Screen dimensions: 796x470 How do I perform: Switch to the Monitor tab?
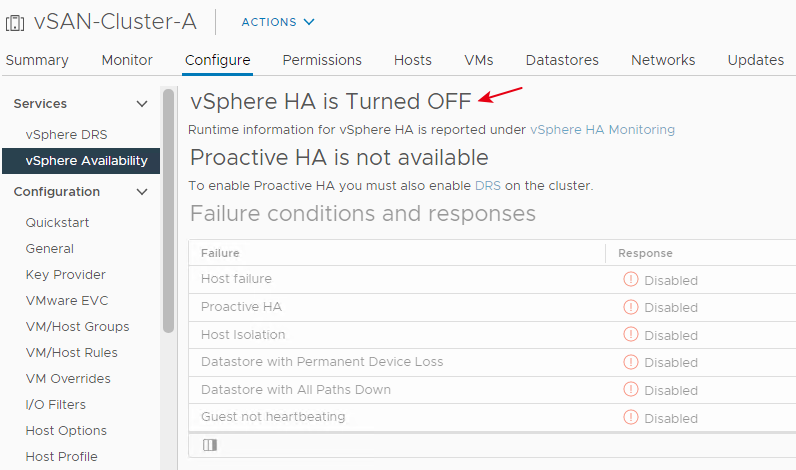click(x=127, y=60)
